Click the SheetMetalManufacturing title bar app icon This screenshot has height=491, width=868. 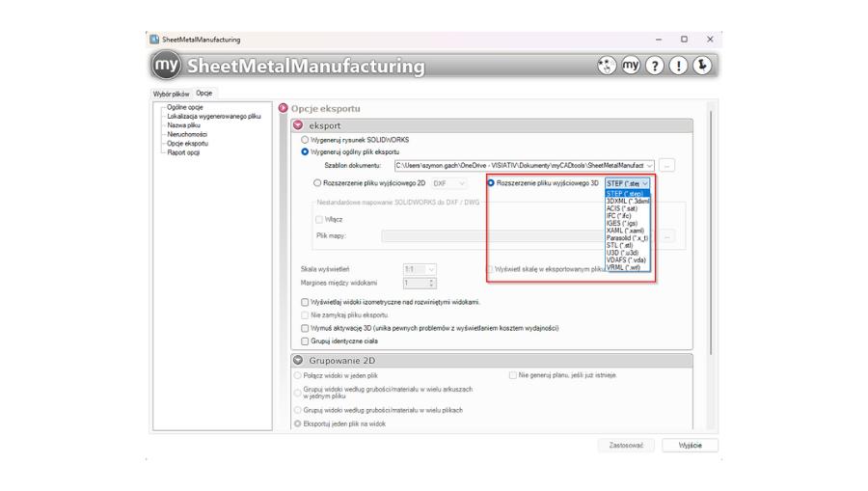click(154, 40)
